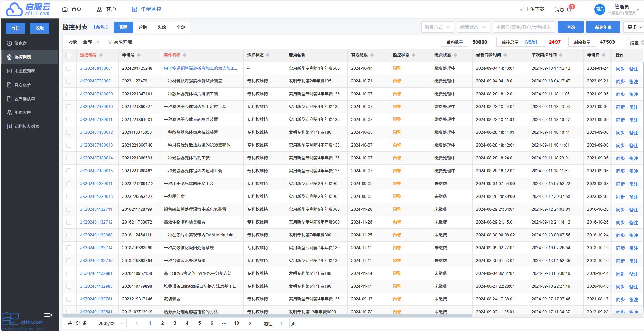Viewport: 644px width, 331px height.
Task: Check the row JK202407230001 checkbox
Action: (69, 81)
